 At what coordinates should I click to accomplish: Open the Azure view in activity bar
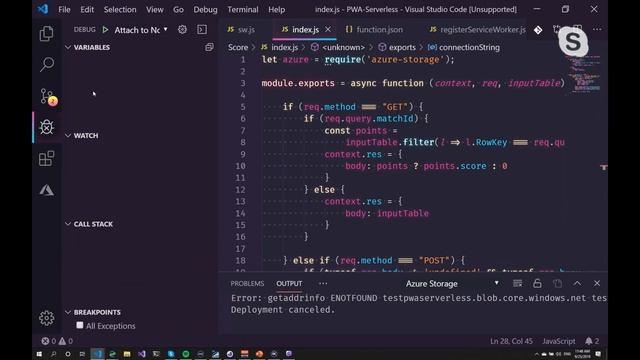click(47, 190)
